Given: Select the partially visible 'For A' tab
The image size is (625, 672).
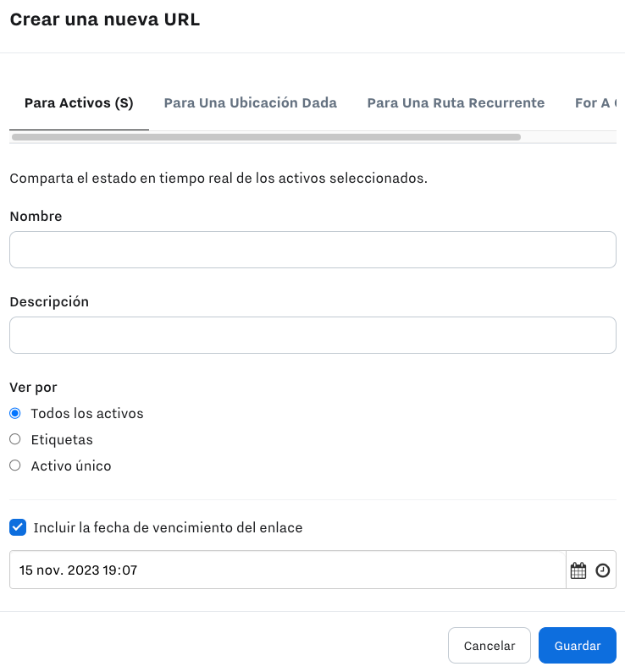Looking at the screenshot, I should point(595,103).
